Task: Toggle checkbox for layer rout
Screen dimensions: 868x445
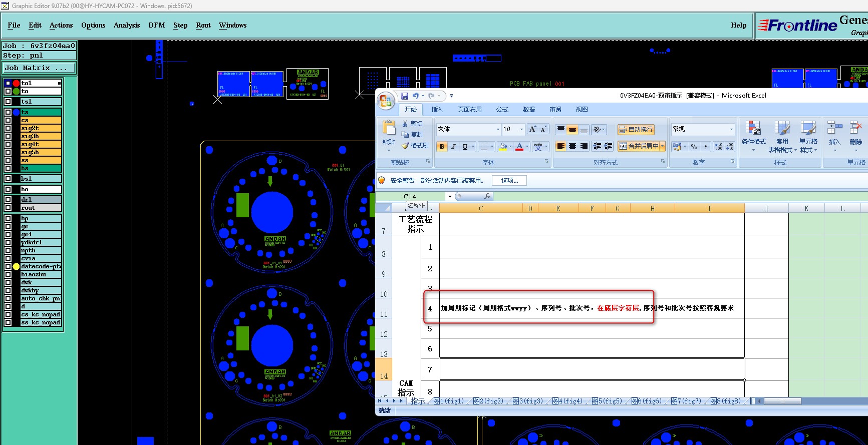Action: pyautogui.click(x=8, y=208)
